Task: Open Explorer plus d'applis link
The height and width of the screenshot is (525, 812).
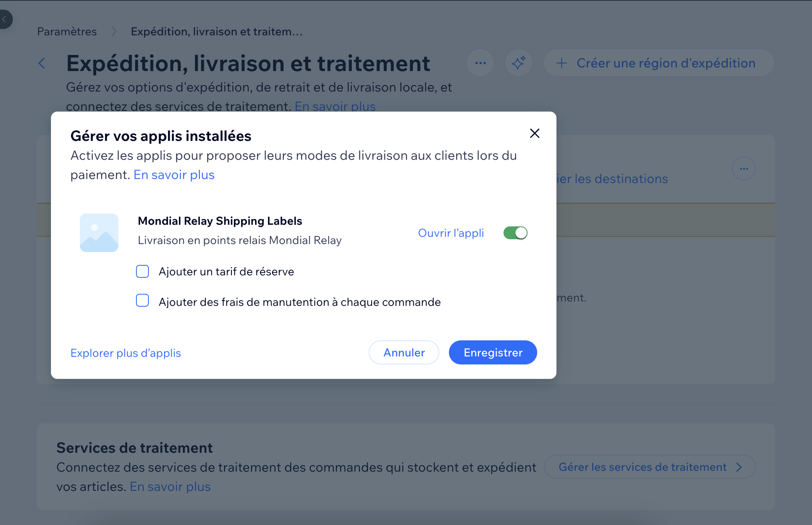Action: (x=126, y=353)
